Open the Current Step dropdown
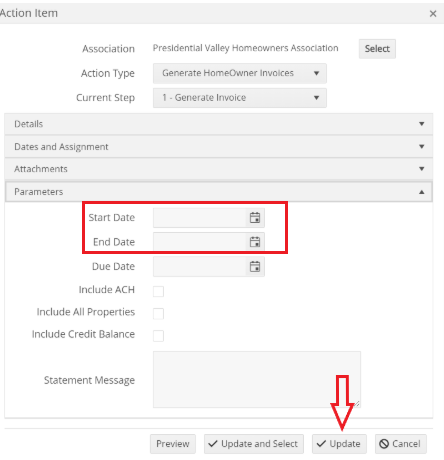The height and width of the screenshot is (460, 444). pos(240,98)
